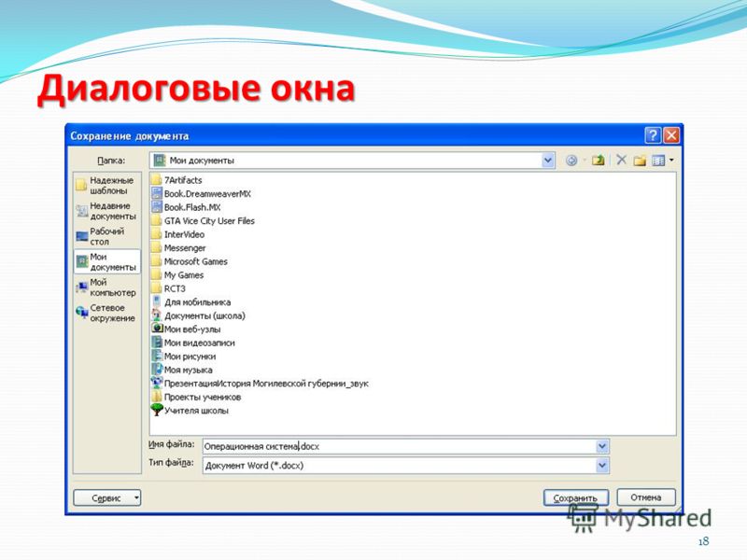Open the Тип файла dropdown arrow

pos(602,465)
